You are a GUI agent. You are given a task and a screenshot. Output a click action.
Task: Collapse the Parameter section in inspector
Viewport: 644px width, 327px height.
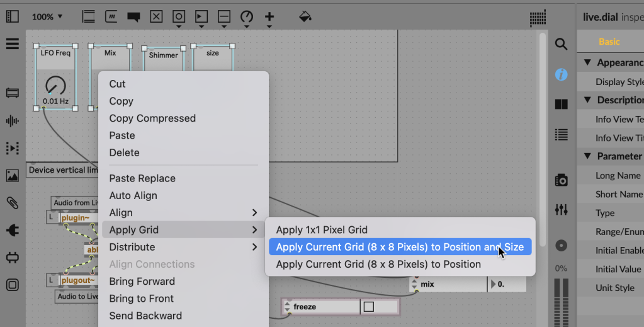pos(587,156)
